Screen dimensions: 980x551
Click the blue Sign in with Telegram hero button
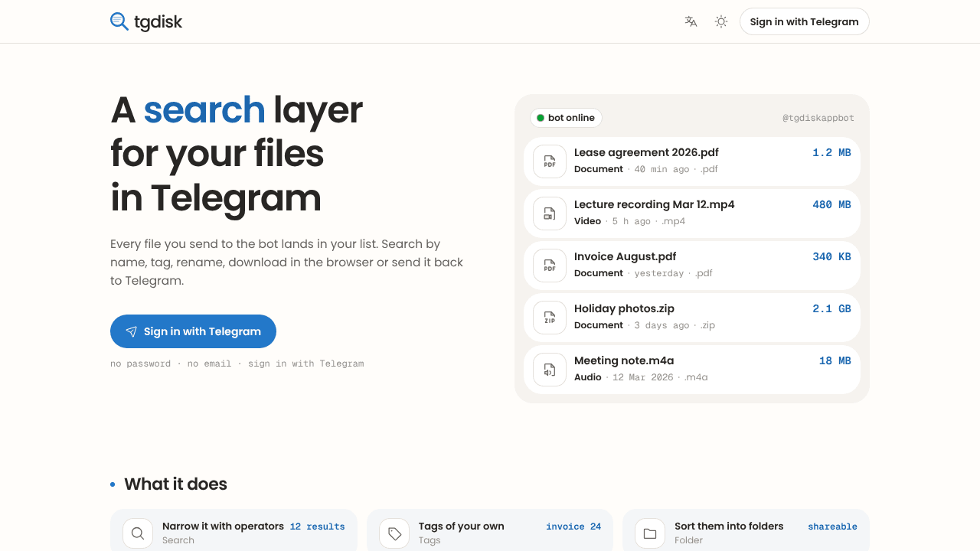[x=193, y=331]
